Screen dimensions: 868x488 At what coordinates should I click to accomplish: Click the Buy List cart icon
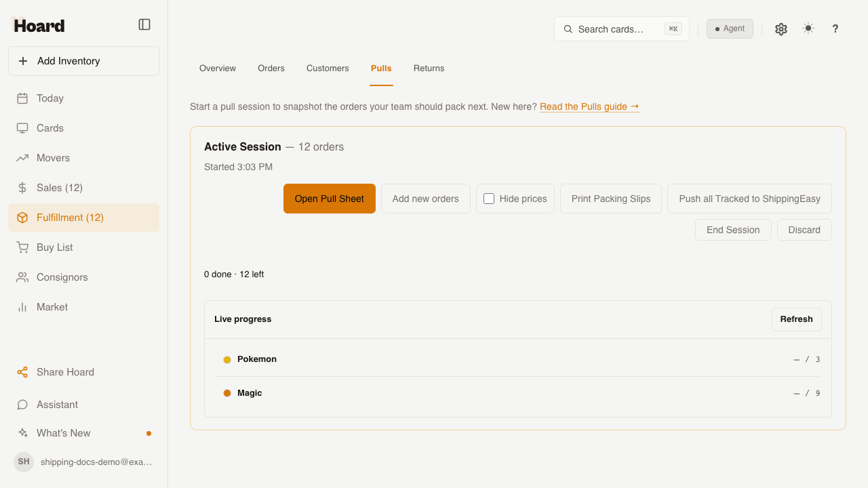22,247
